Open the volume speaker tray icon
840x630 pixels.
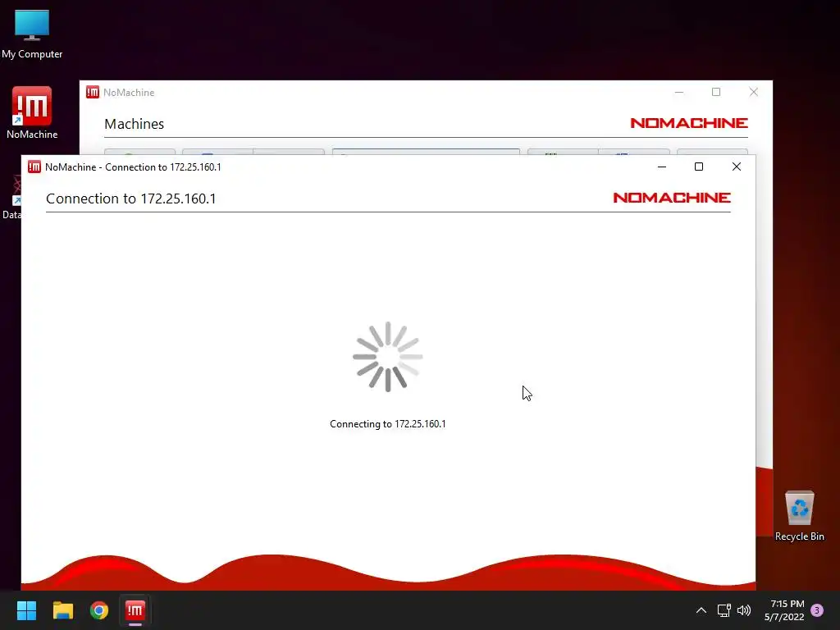point(744,610)
